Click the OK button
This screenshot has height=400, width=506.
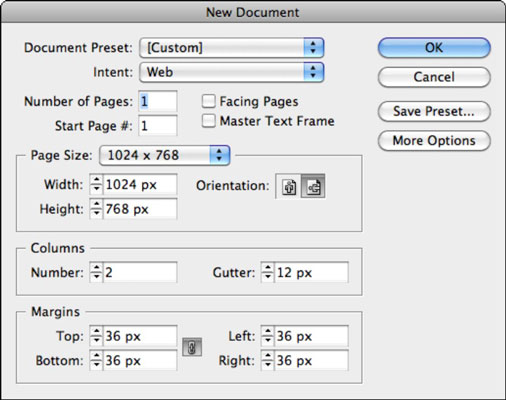tap(434, 48)
